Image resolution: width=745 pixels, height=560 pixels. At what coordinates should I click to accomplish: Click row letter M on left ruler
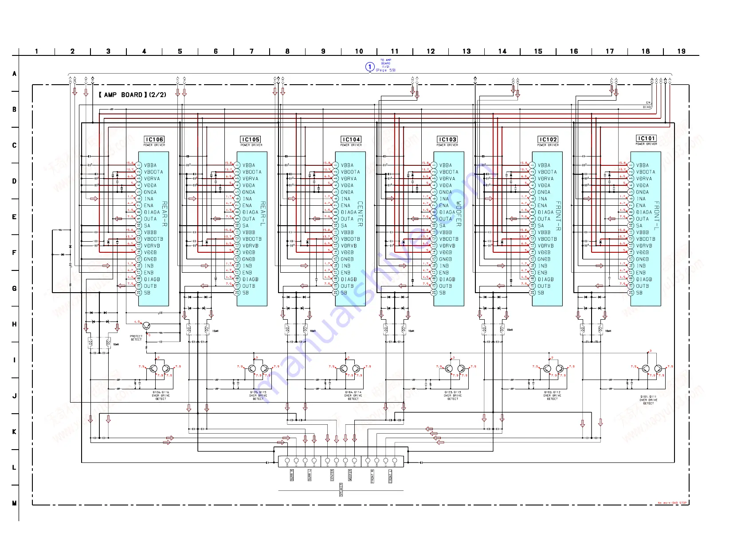[14, 503]
